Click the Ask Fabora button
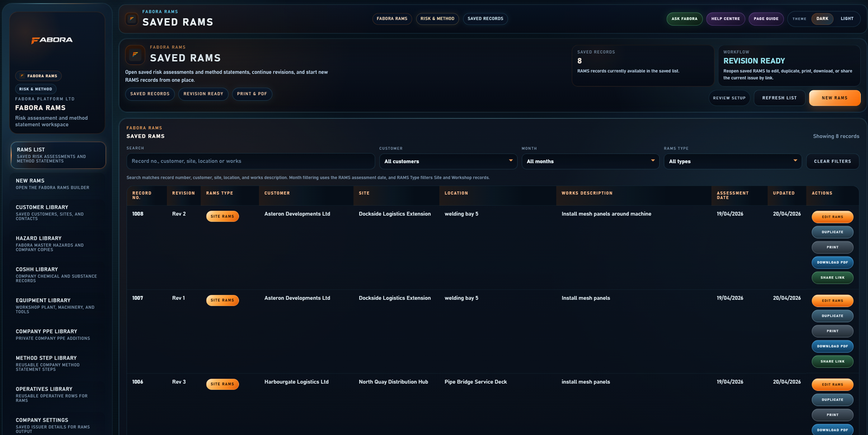Viewport: 868px width, 435px height. tap(685, 18)
